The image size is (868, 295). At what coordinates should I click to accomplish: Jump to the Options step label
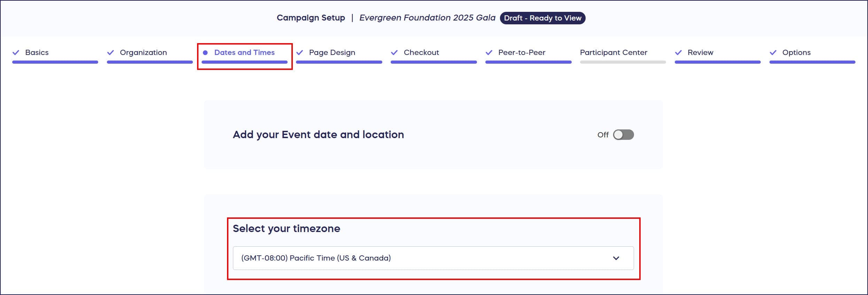tap(796, 53)
